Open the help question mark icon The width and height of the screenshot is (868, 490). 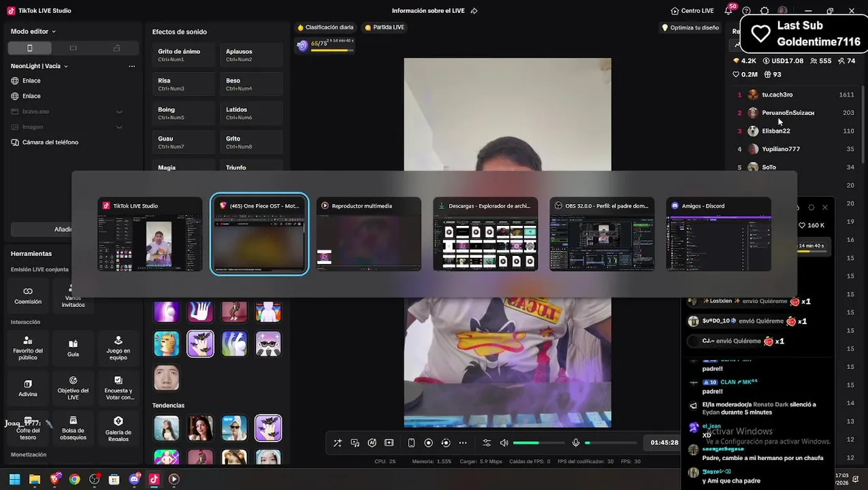tap(746, 11)
